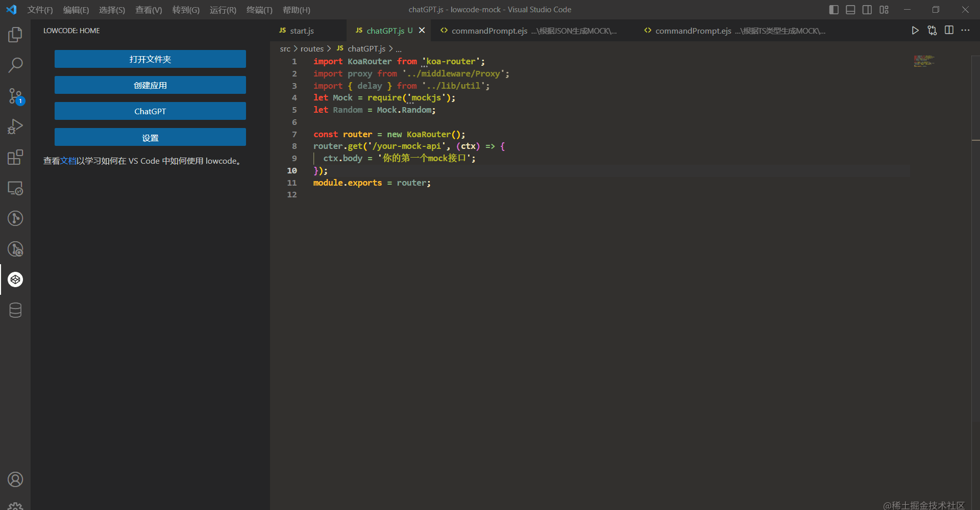Click line number 12 in gutter
Viewport: 980px width, 510px height.
pyautogui.click(x=292, y=195)
